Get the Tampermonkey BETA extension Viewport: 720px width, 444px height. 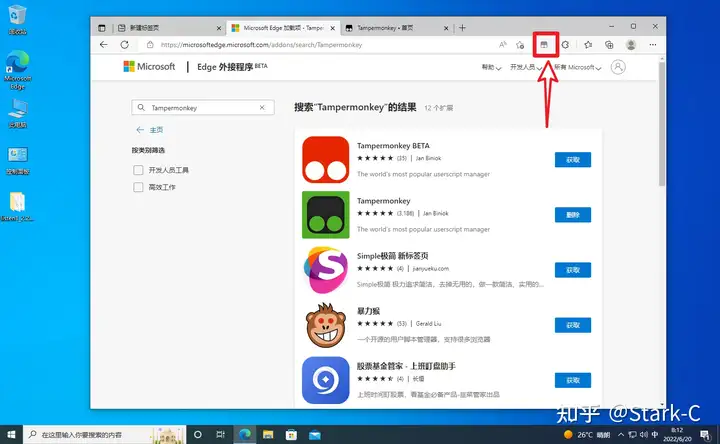click(573, 160)
